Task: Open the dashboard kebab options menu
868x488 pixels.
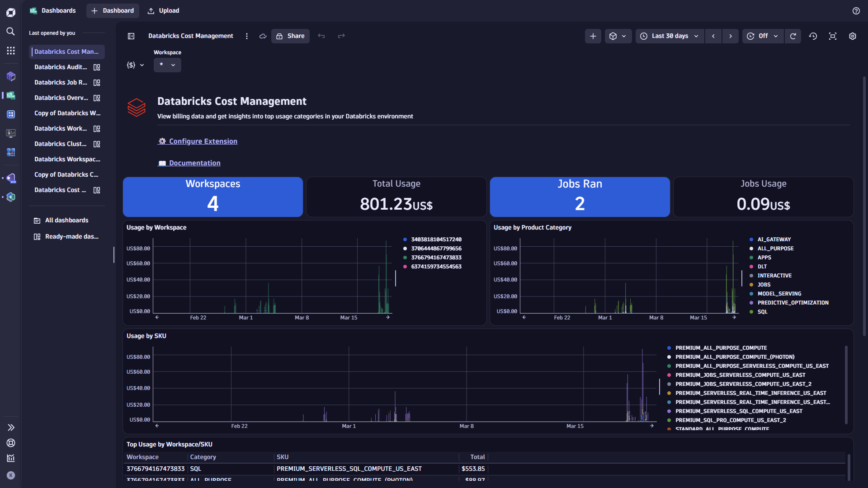Action: click(x=247, y=36)
